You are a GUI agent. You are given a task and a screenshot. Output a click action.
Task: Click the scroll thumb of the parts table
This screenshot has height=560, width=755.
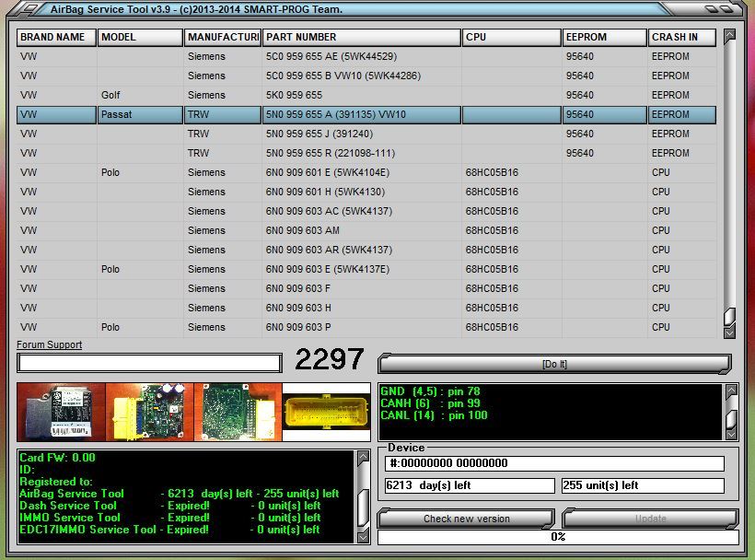pyautogui.click(x=730, y=316)
